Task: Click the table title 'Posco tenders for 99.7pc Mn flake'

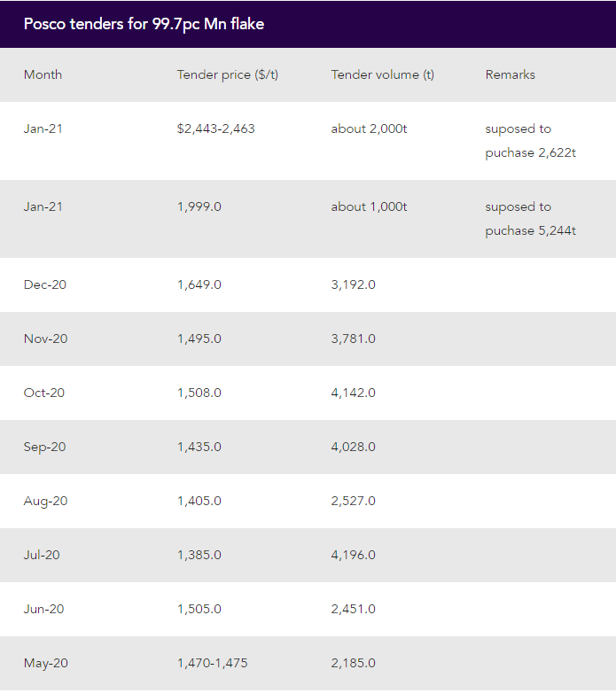Action: (x=144, y=24)
